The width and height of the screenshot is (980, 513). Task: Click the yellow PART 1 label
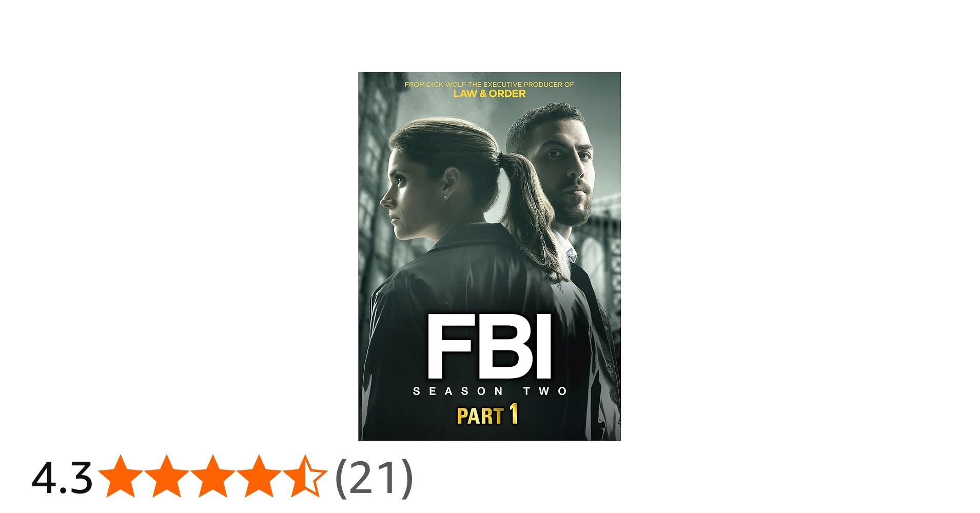tap(488, 415)
